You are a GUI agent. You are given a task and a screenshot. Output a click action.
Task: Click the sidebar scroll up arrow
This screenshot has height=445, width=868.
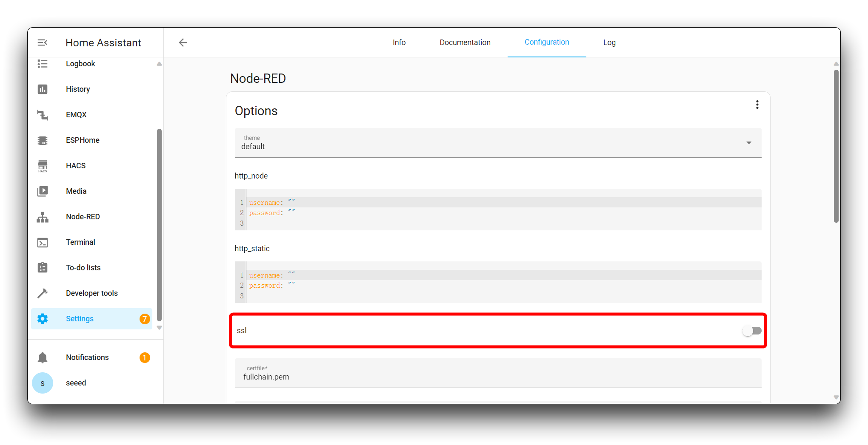click(x=160, y=64)
